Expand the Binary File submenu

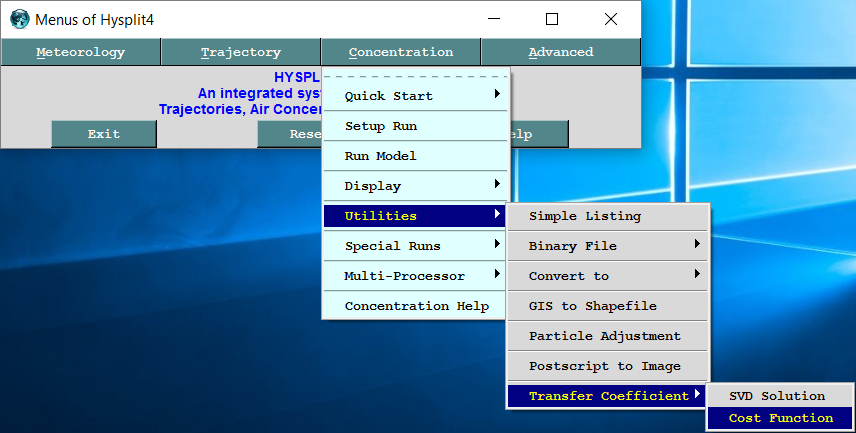click(x=607, y=246)
